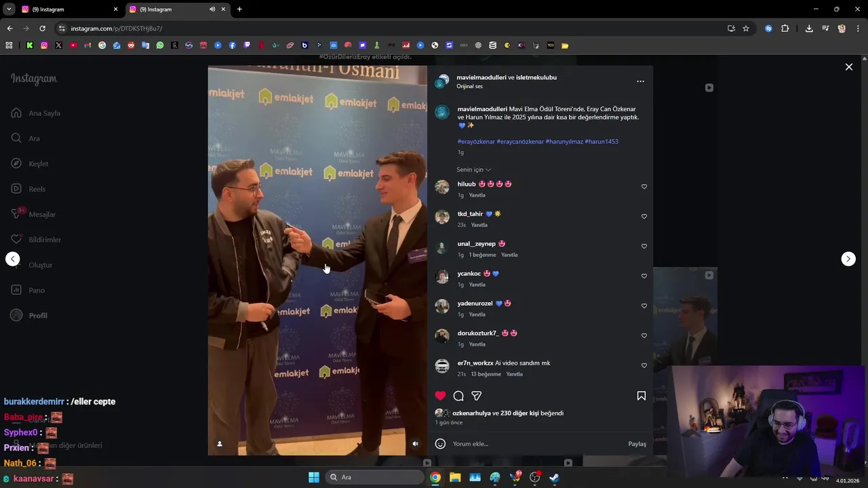
Task: Open the Kick bookmark icon
Action: pyautogui.click(x=30, y=45)
